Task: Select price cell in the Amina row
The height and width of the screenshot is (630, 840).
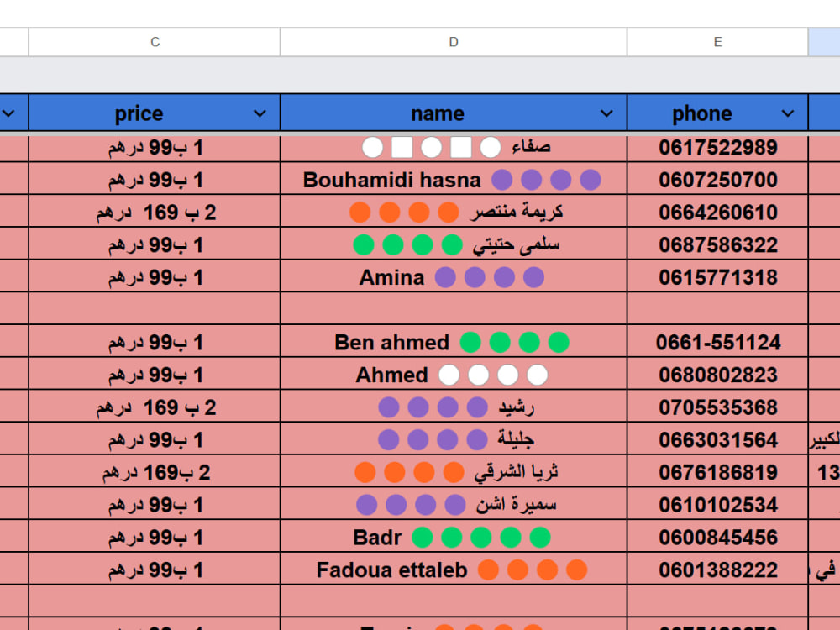Action: pos(155,277)
